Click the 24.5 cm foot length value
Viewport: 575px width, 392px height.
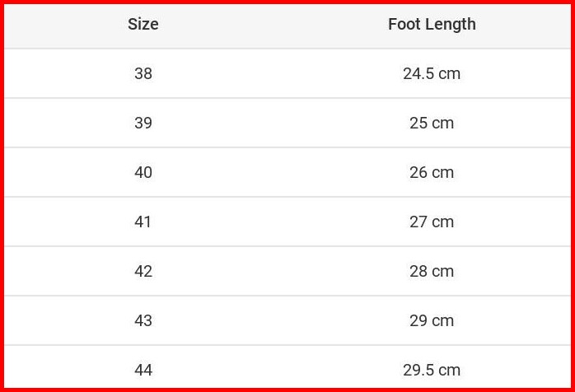[432, 73]
